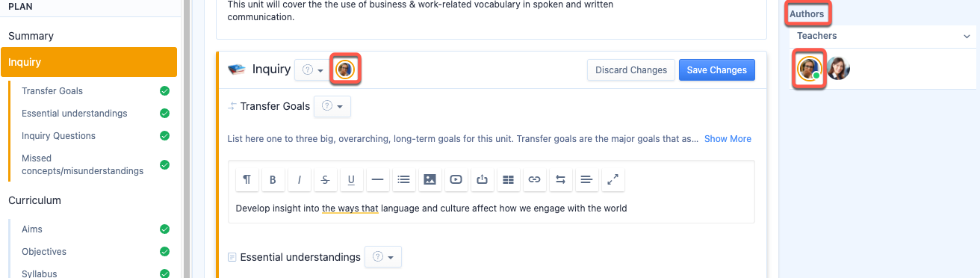
Task: Insert a video into the editor
Action: point(456,179)
